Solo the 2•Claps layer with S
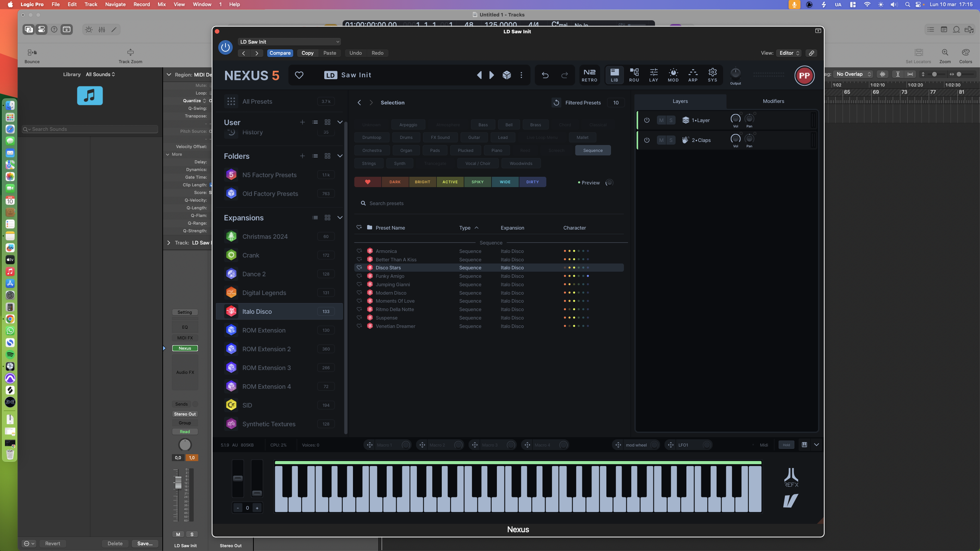 click(671, 140)
